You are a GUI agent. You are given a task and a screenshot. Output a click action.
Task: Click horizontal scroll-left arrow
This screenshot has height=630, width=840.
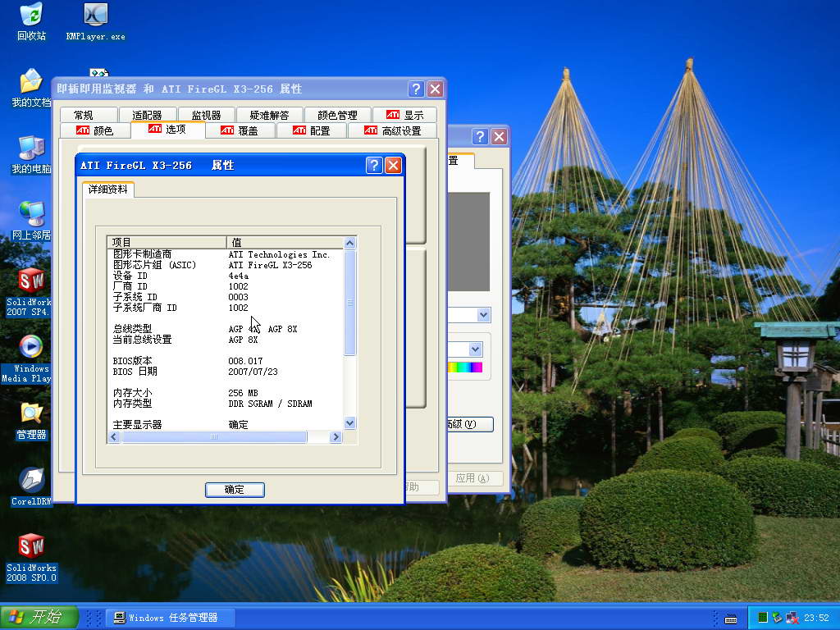click(113, 437)
